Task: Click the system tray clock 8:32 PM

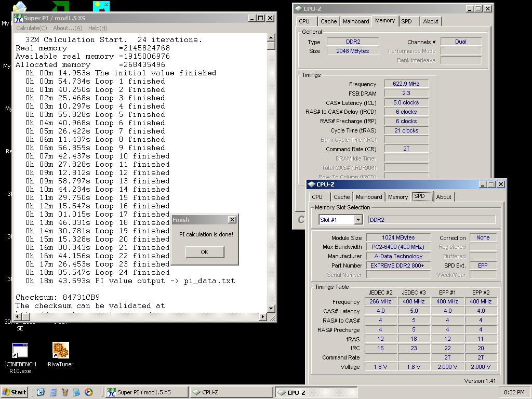Action: pyautogui.click(x=514, y=392)
